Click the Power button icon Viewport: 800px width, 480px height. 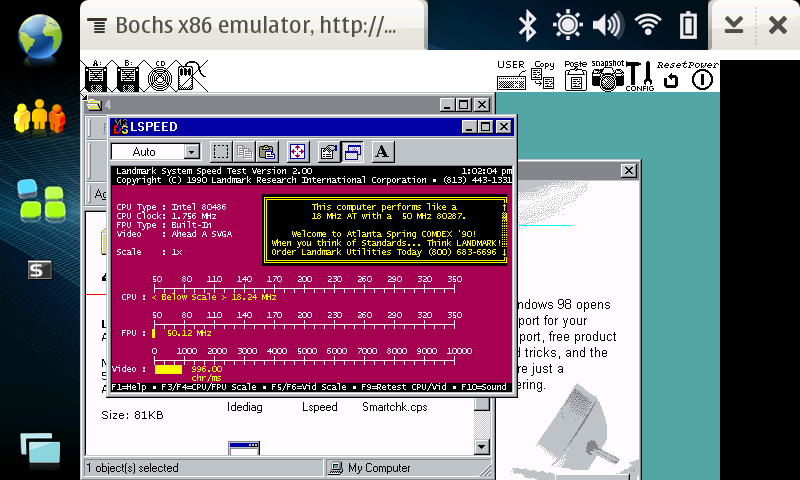[703, 76]
